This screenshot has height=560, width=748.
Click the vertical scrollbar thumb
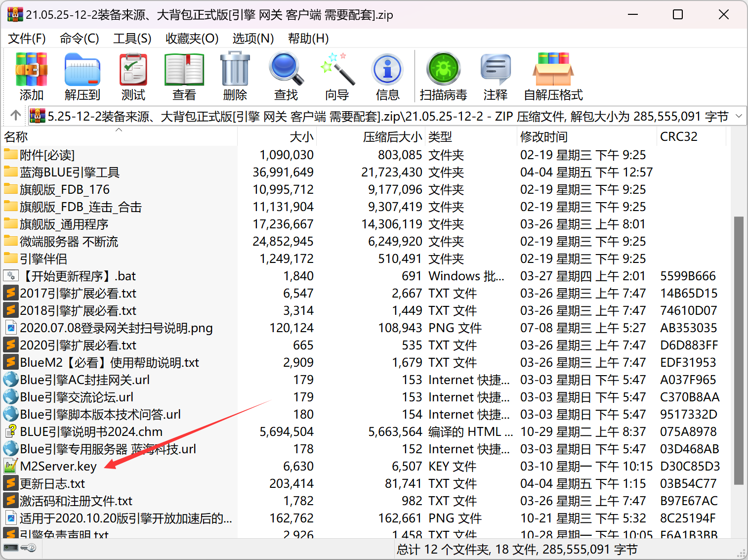(x=739, y=350)
